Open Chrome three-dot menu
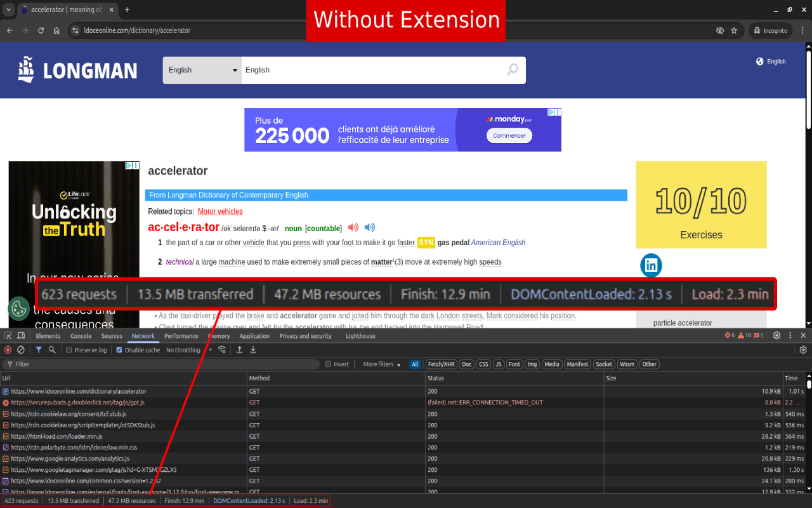The image size is (812, 508). [x=801, y=30]
